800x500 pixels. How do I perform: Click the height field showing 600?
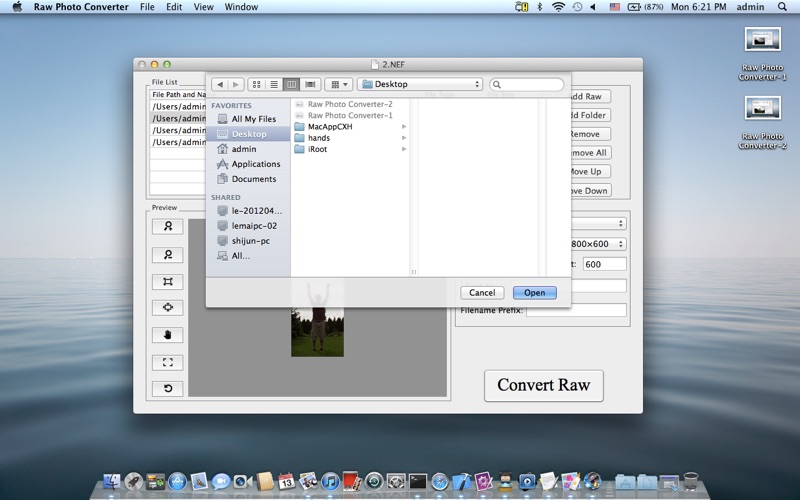point(605,264)
